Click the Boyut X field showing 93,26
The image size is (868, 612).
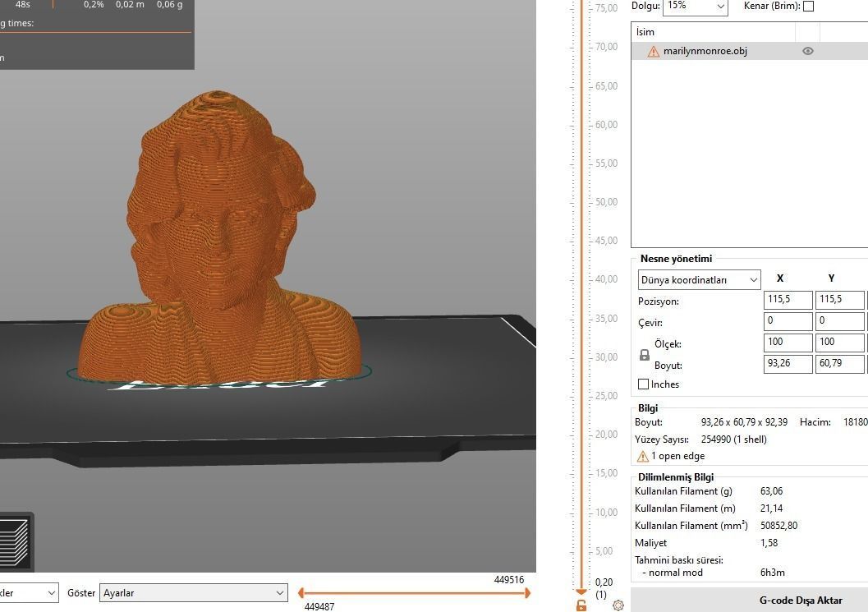coord(788,364)
